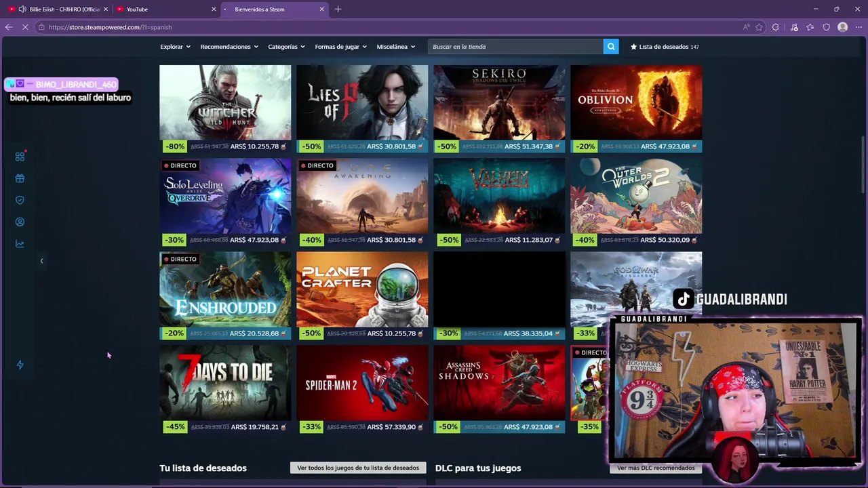Click the 7 Days to Die -45% badge
The width and height of the screenshot is (868, 488).
[x=174, y=427]
